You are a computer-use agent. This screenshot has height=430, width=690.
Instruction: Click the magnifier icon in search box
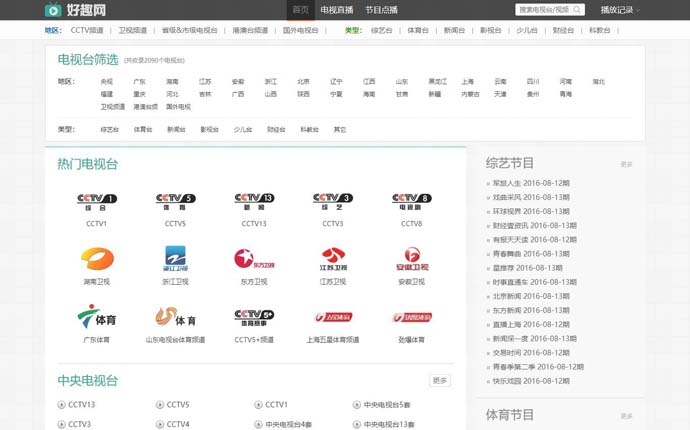click(577, 10)
